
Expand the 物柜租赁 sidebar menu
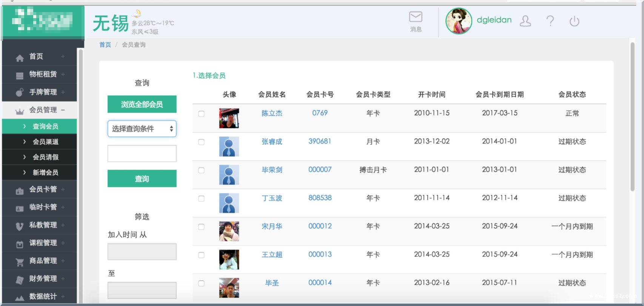coord(43,74)
